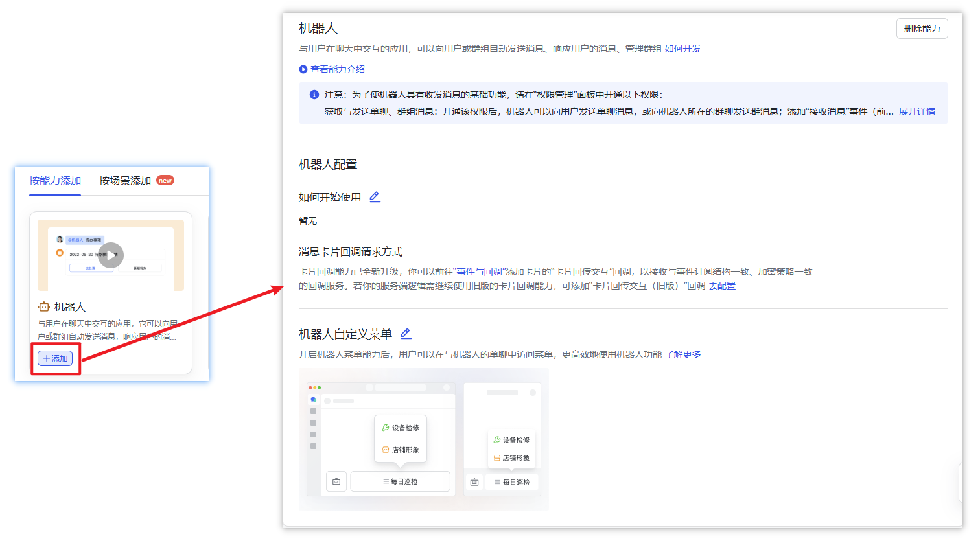The height and width of the screenshot is (541, 980).
Task: Click the new badge beside 按场景添加
Action: pyautogui.click(x=165, y=181)
